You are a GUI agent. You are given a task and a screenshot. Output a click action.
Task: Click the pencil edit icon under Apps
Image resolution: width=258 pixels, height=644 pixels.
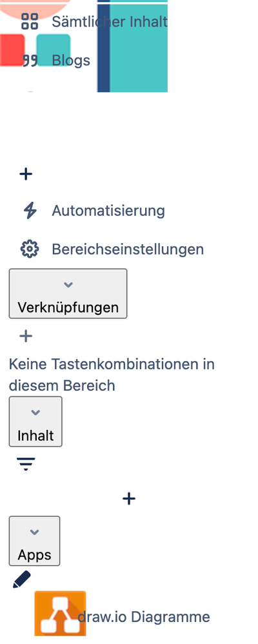point(22,579)
